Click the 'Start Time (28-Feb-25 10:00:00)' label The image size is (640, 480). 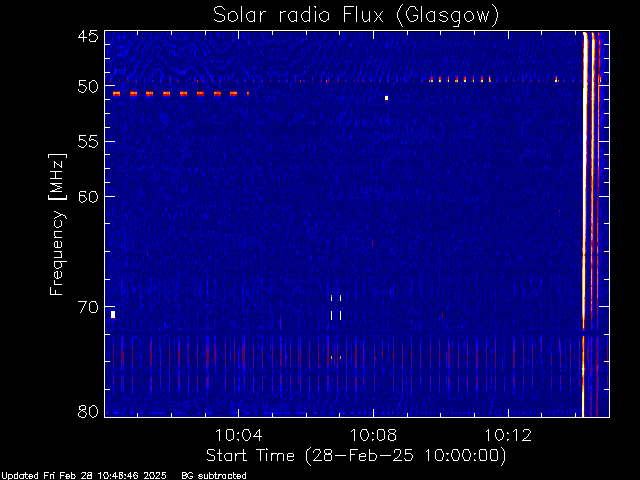356,456
